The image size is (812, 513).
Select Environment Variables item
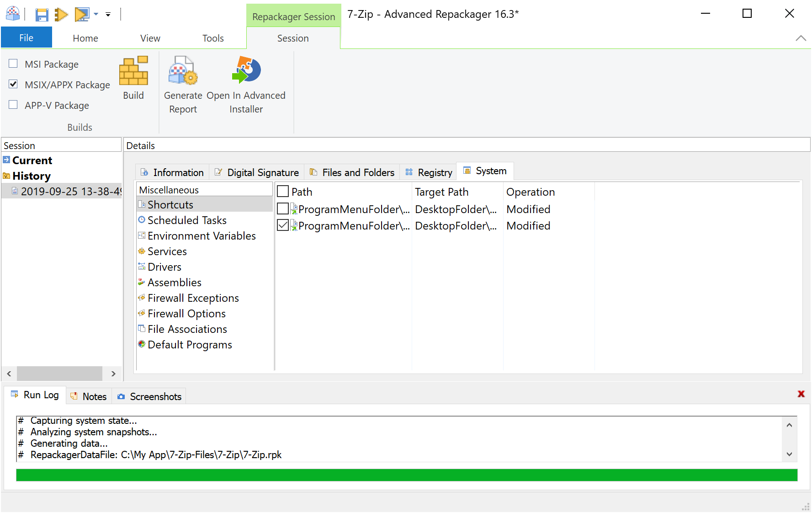202,236
